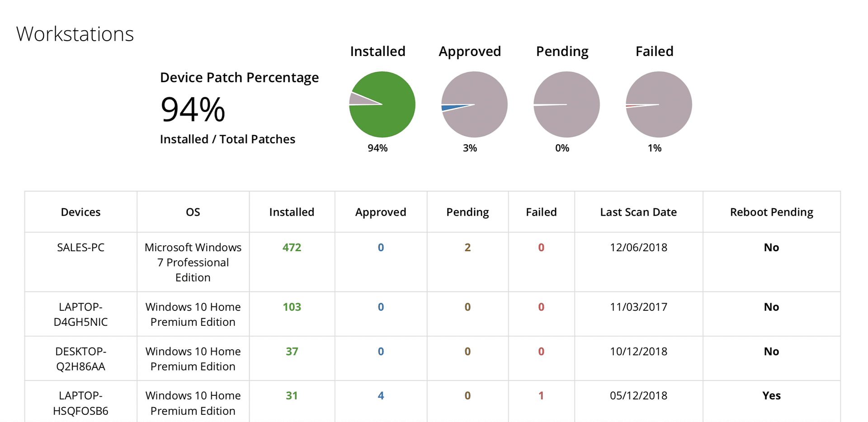Click the 94% device patch percentage
Image resolution: width=868 pixels, height=422 pixels.
coord(193,109)
